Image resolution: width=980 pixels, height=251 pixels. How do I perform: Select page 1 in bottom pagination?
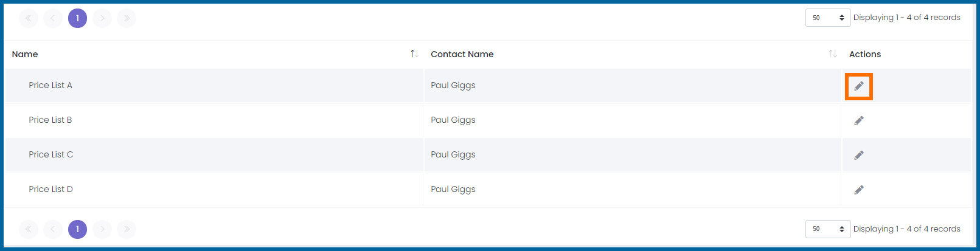(77, 229)
